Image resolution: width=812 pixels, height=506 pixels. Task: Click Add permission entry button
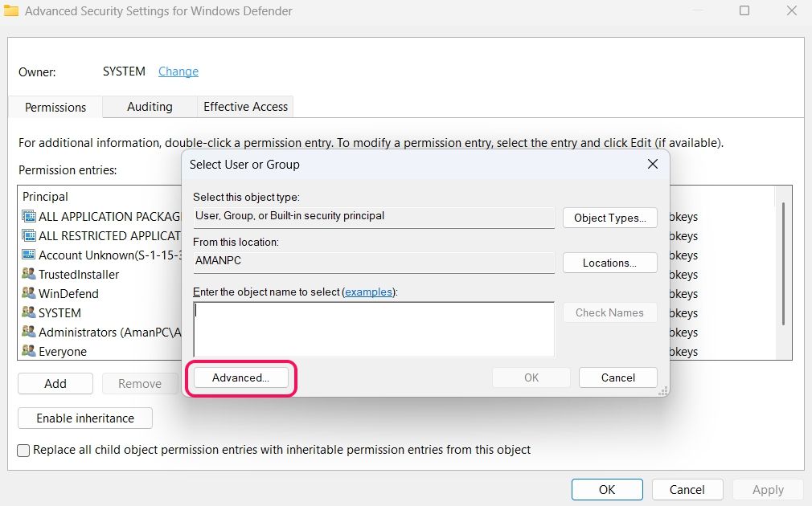[x=55, y=383]
